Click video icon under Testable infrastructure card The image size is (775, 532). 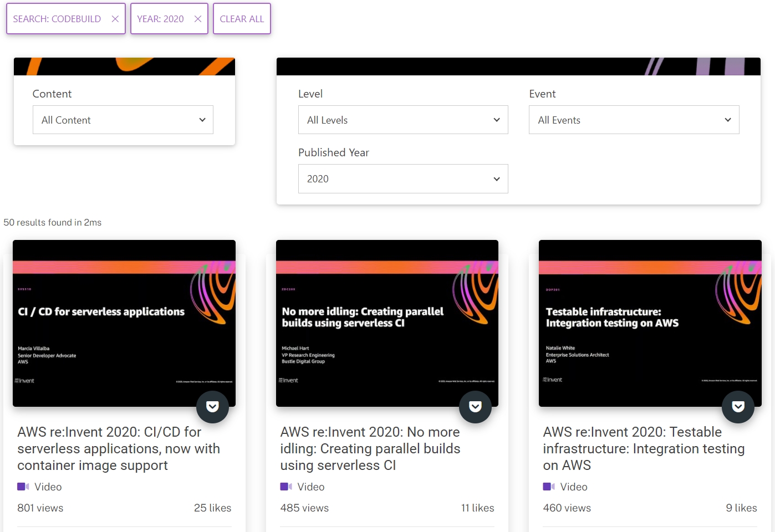548,487
